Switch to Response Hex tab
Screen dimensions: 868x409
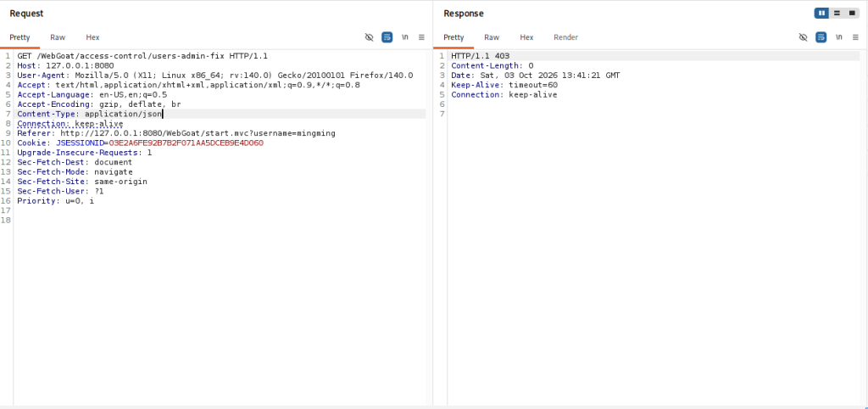(526, 37)
